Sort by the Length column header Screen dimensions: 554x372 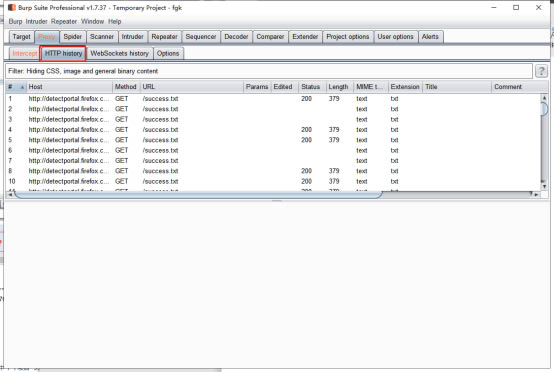click(340, 87)
